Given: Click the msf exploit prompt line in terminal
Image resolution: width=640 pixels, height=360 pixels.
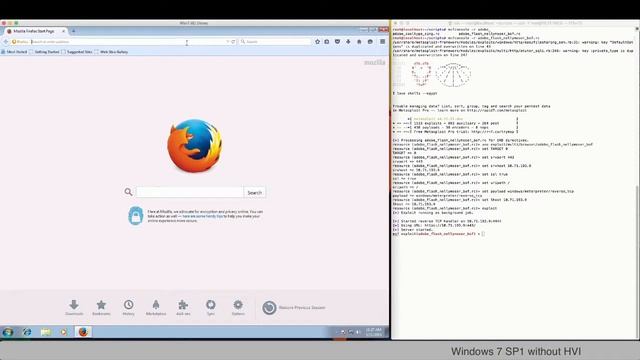Looking at the screenshot, I should pyautogui.click(x=439, y=234).
